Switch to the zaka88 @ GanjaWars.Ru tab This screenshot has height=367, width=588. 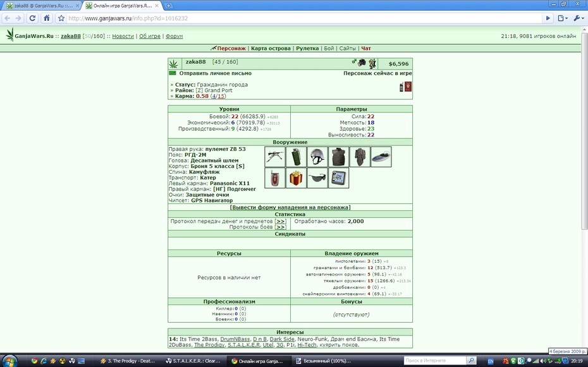pos(42,6)
